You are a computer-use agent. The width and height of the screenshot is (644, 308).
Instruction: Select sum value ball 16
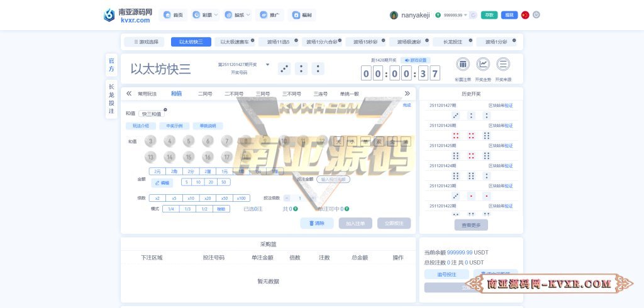(208, 157)
